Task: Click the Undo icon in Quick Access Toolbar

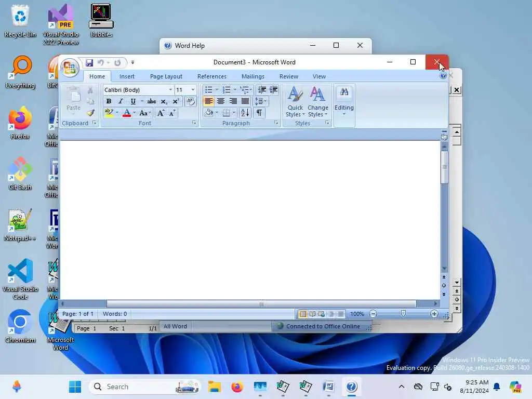Action: click(x=100, y=63)
